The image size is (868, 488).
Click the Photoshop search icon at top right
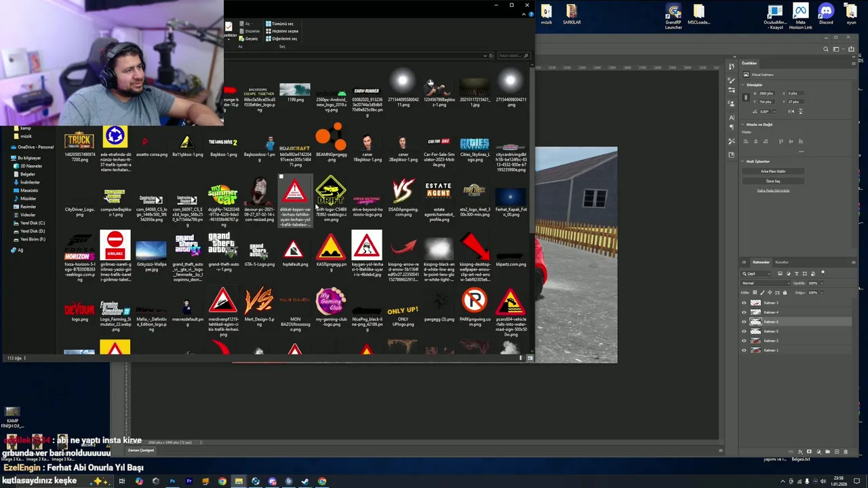826,49
